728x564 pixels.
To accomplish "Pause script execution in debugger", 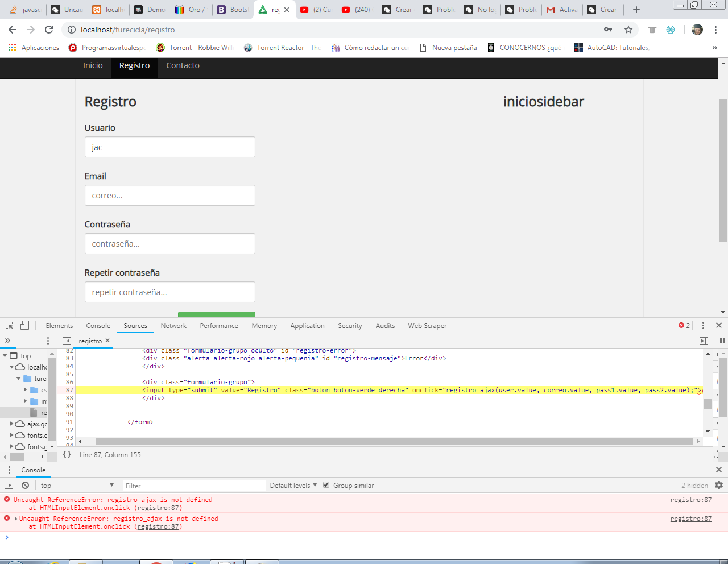I will coord(722,341).
